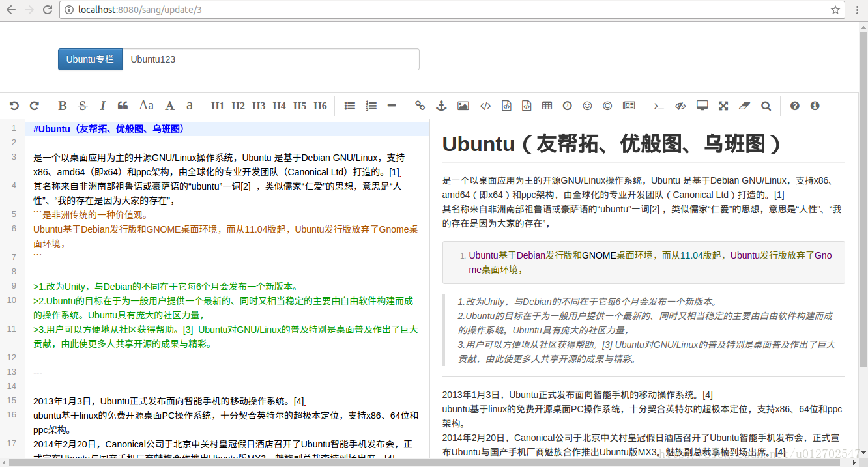Redo the last edit

click(35, 106)
